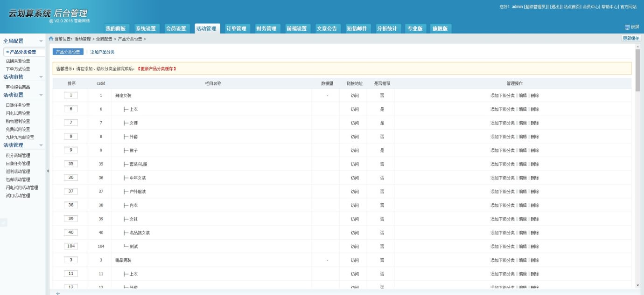Click the vertical scrollbar thumb
This screenshot has width=644, height=295.
point(637,70)
